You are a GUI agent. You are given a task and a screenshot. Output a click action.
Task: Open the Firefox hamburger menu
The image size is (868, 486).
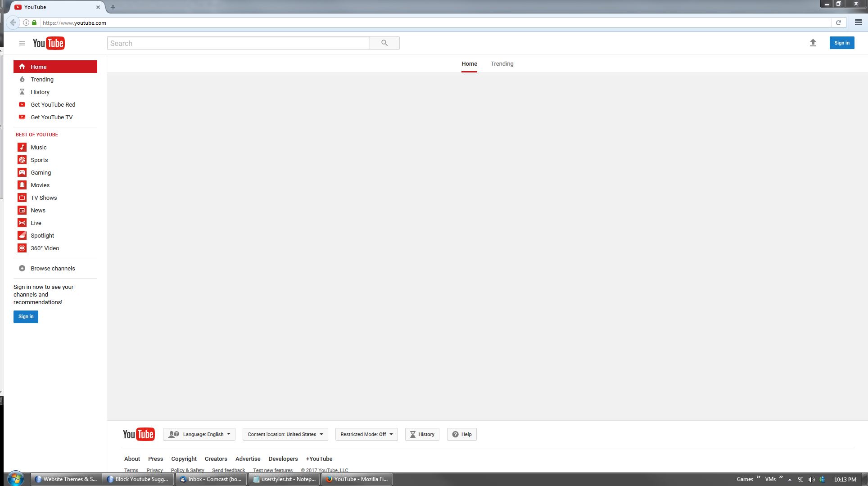click(858, 22)
